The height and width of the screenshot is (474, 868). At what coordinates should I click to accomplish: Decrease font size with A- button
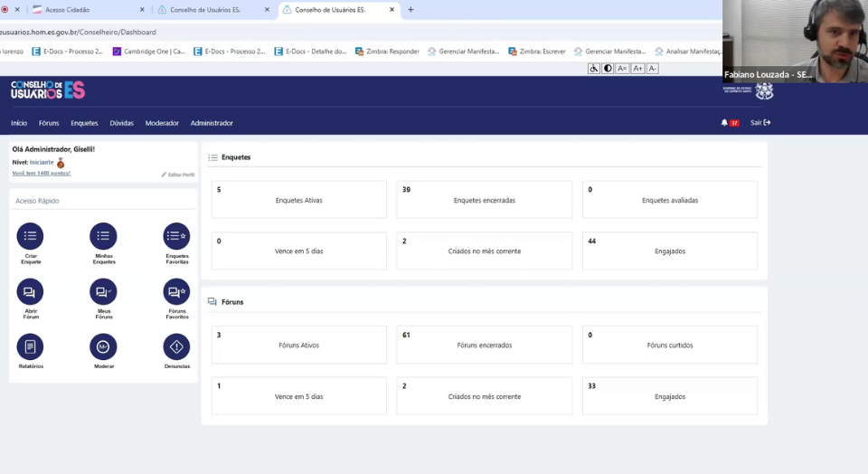point(652,69)
